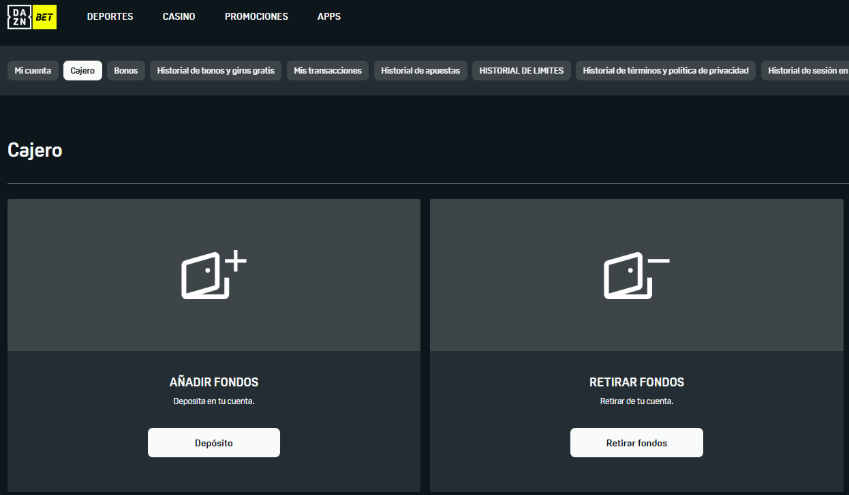Open the Historial de apuestas tab
The width and height of the screenshot is (849, 495).
tap(420, 70)
